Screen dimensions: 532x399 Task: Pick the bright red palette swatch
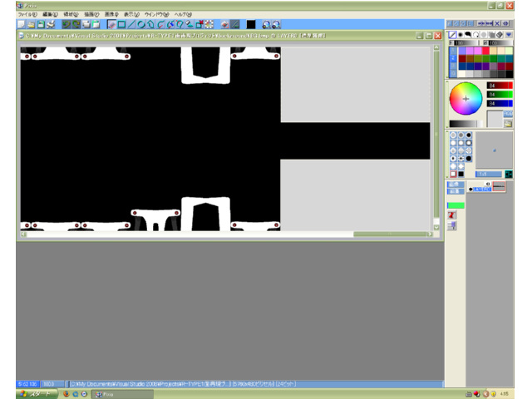[x=485, y=51]
